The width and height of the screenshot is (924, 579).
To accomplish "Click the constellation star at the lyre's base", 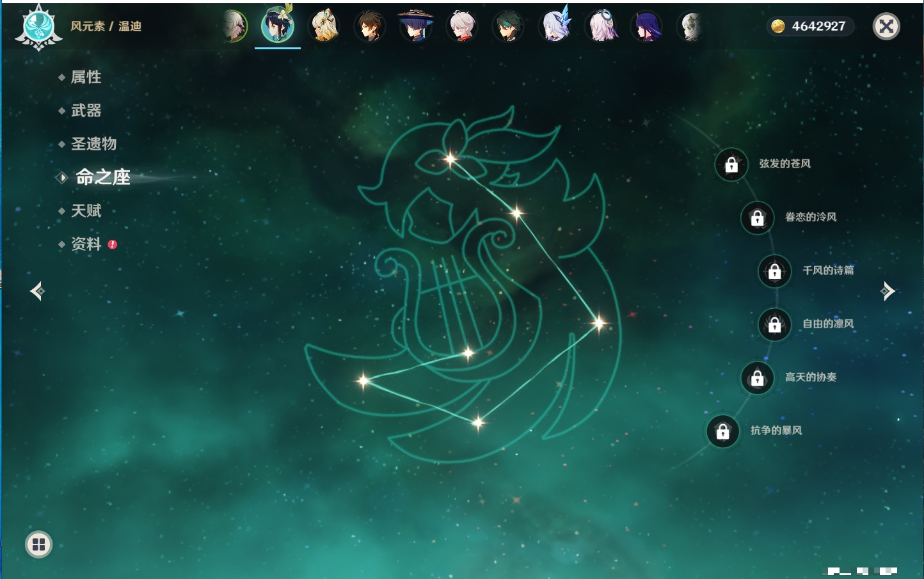I will (x=468, y=353).
